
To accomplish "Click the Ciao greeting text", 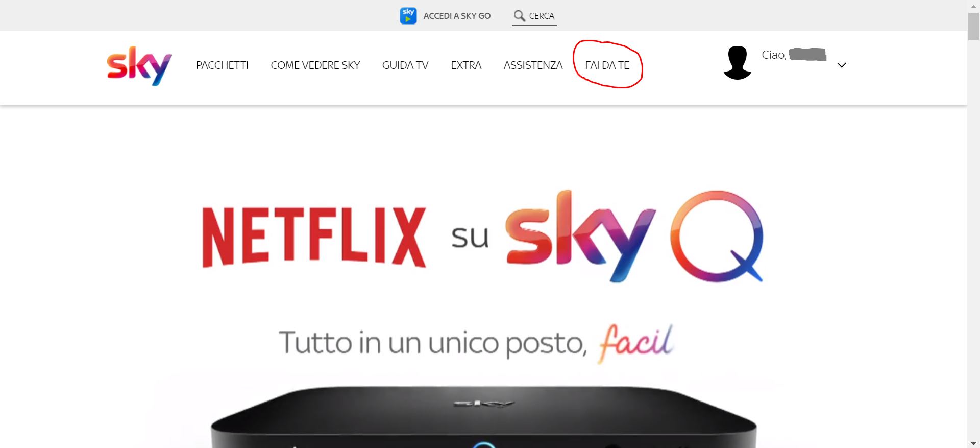I will (774, 55).
